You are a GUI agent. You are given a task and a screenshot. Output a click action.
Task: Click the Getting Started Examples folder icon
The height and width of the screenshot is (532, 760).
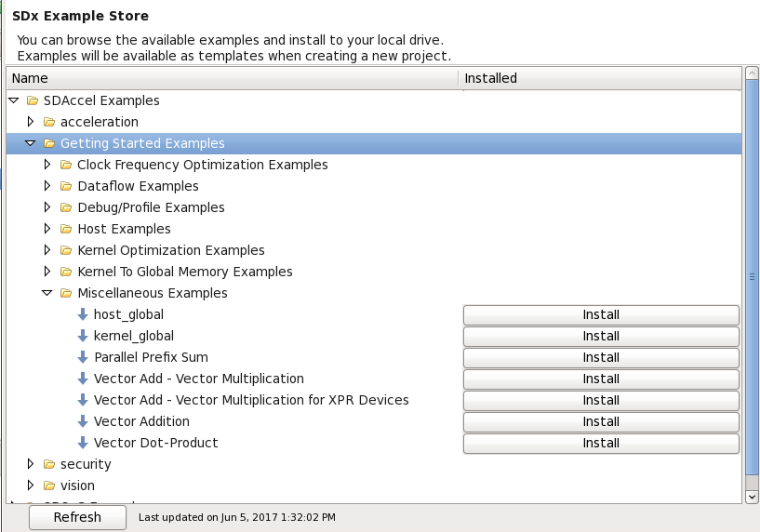49,143
